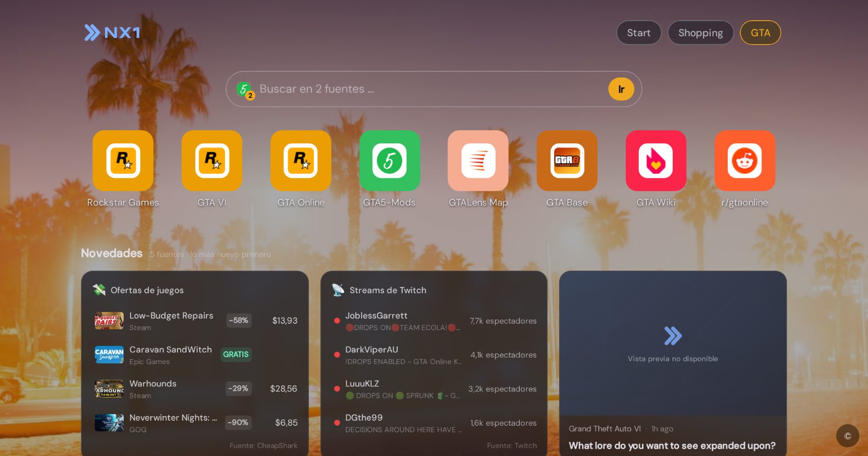Open the Low-Budget Repairs deal title
The image size is (868, 456).
coord(171,316)
